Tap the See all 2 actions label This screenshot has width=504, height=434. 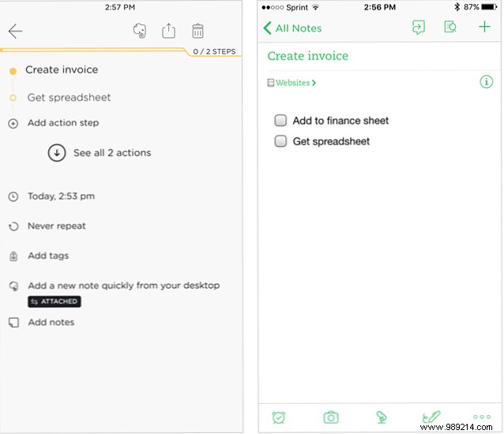coord(112,153)
